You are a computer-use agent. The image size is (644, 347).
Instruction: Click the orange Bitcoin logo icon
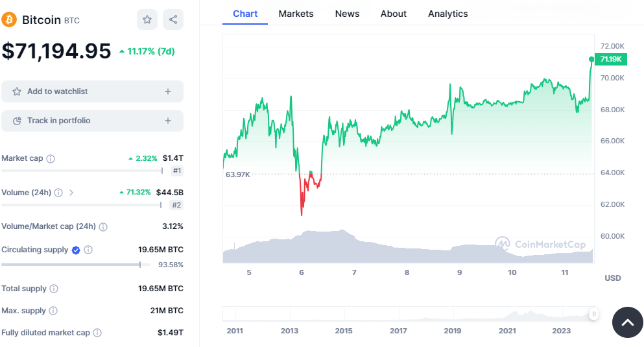point(9,19)
